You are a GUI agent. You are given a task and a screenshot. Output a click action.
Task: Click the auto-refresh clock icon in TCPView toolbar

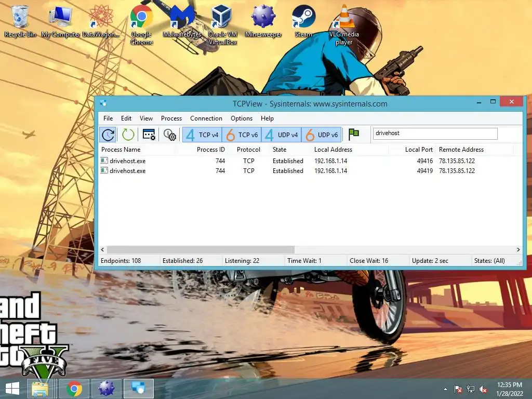(x=108, y=135)
